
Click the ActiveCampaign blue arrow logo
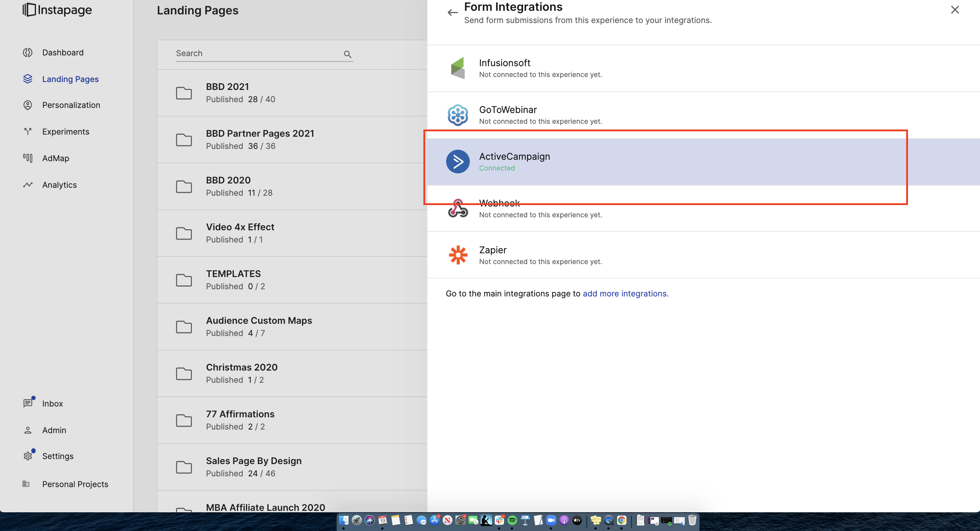(458, 162)
